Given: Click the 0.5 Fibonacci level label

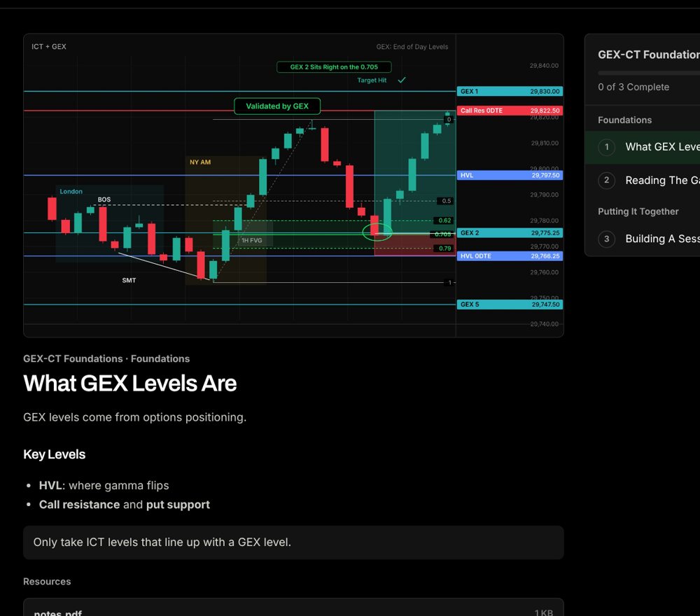Looking at the screenshot, I should (x=446, y=201).
